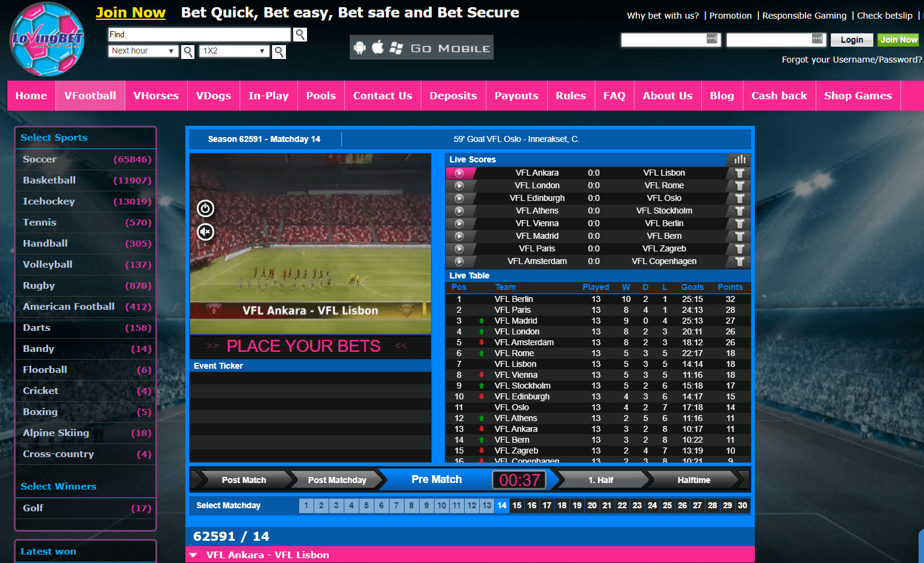The height and width of the screenshot is (563, 924).
Task: Click the Pre Match 00:37 countdown
Action: coord(519,480)
